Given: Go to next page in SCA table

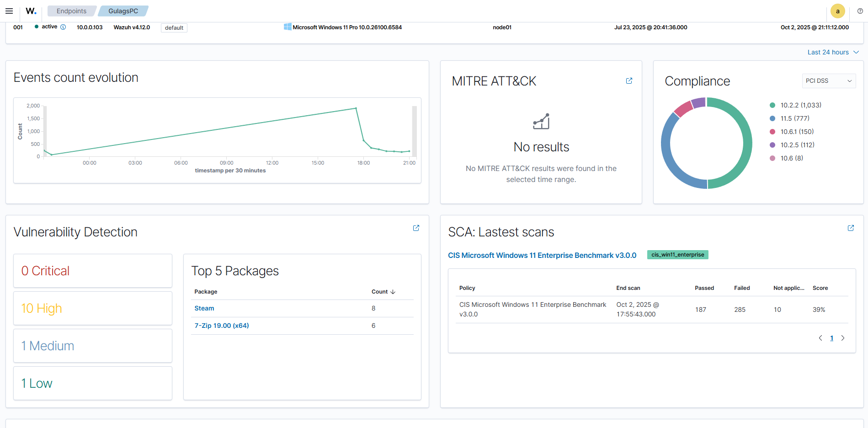Looking at the screenshot, I should [843, 338].
